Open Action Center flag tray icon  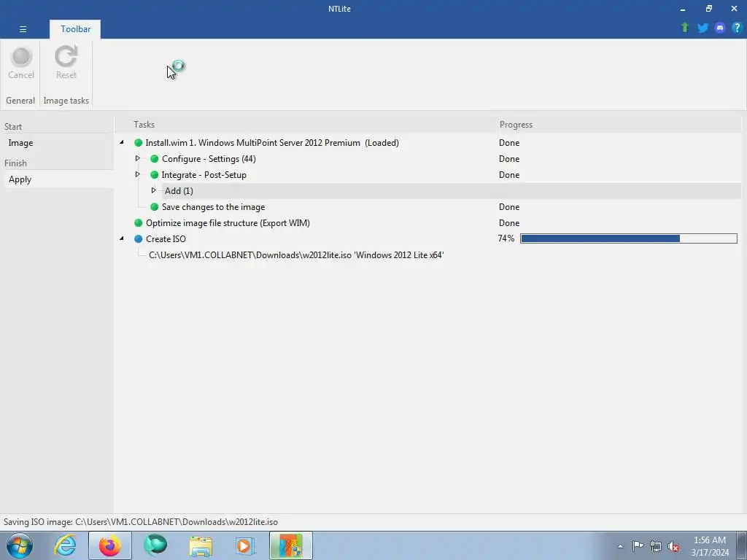point(638,546)
